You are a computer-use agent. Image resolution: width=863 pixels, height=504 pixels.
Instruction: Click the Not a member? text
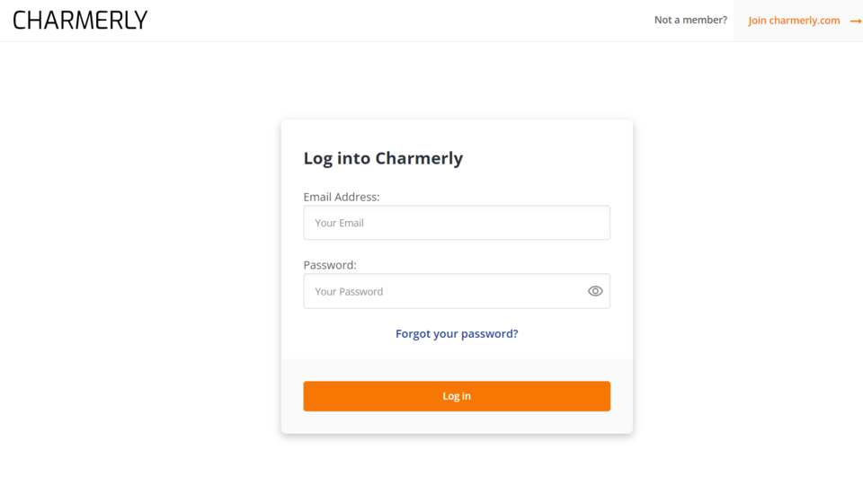690,20
